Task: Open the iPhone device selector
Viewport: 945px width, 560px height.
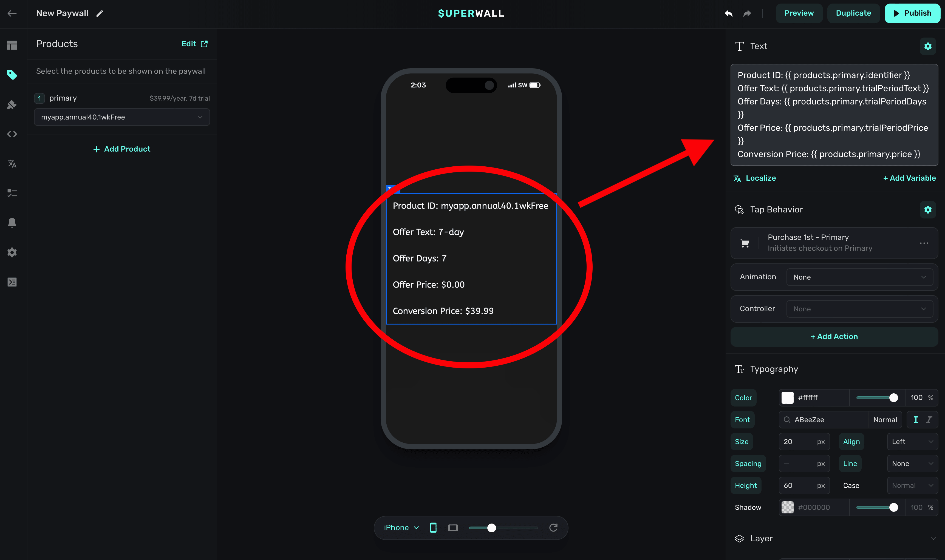Action: click(x=401, y=528)
